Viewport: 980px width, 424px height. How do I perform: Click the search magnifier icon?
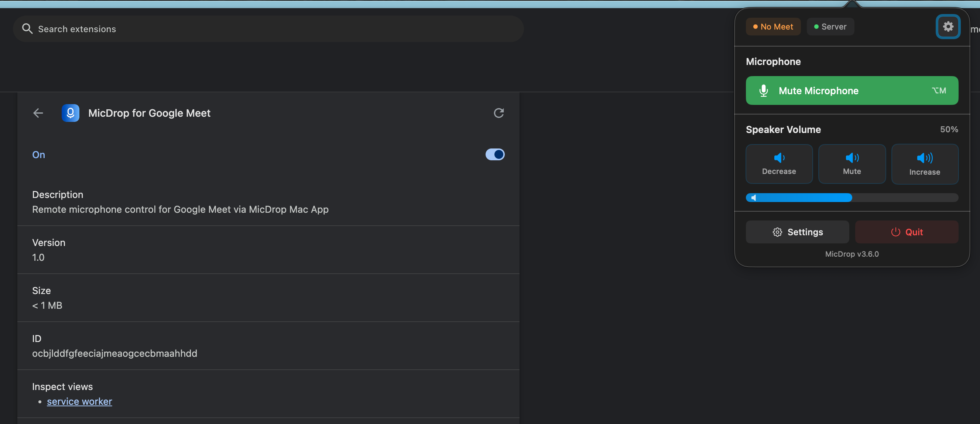click(27, 28)
